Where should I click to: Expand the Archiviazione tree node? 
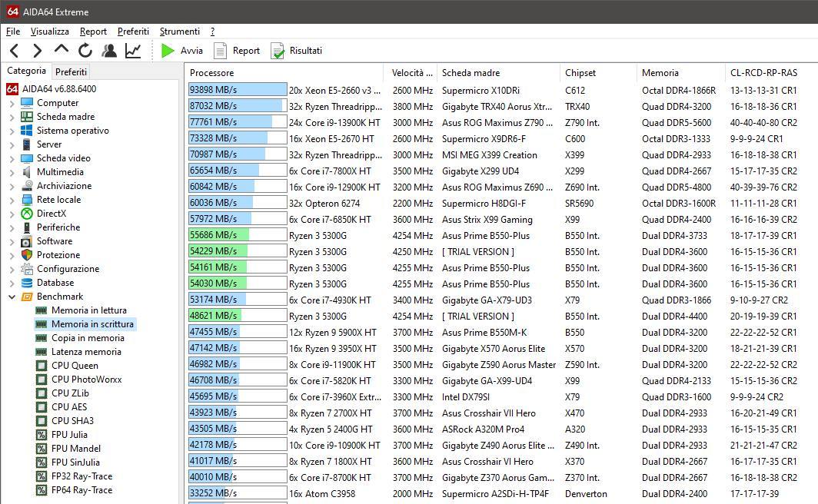tap(12, 186)
